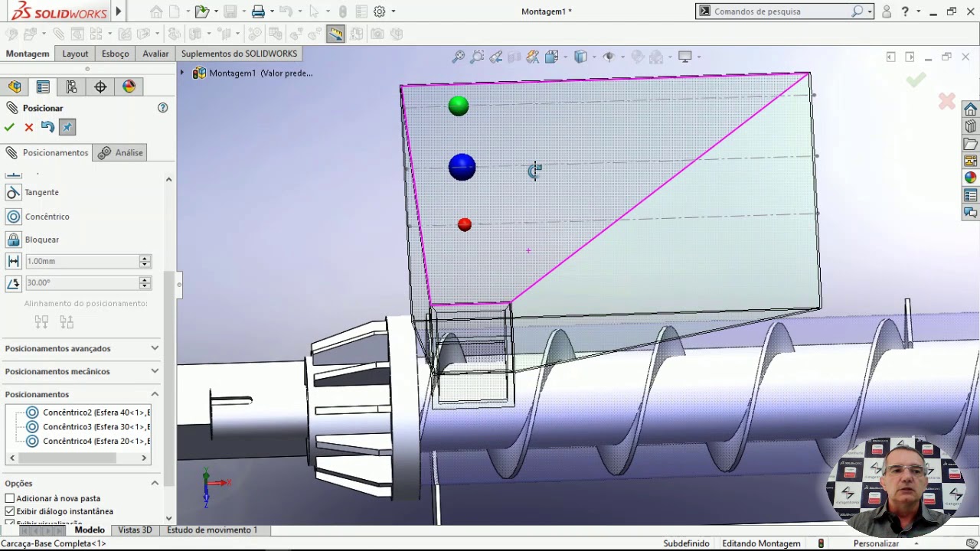The height and width of the screenshot is (551, 980).
Task: Open the Print dropdown arrow
Action: pyautogui.click(x=272, y=11)
